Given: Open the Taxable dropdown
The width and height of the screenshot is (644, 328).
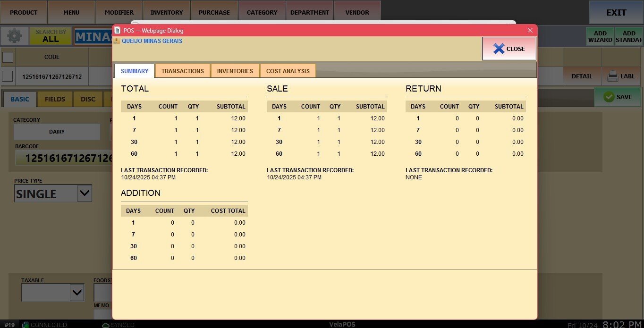Looking at the screenshot, I should pyautogui.click(x=77, y=293).
